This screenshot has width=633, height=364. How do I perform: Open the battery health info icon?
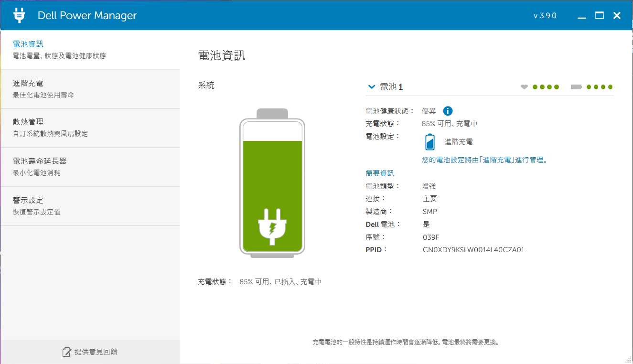pyautogui.click(x=448, y=111)
